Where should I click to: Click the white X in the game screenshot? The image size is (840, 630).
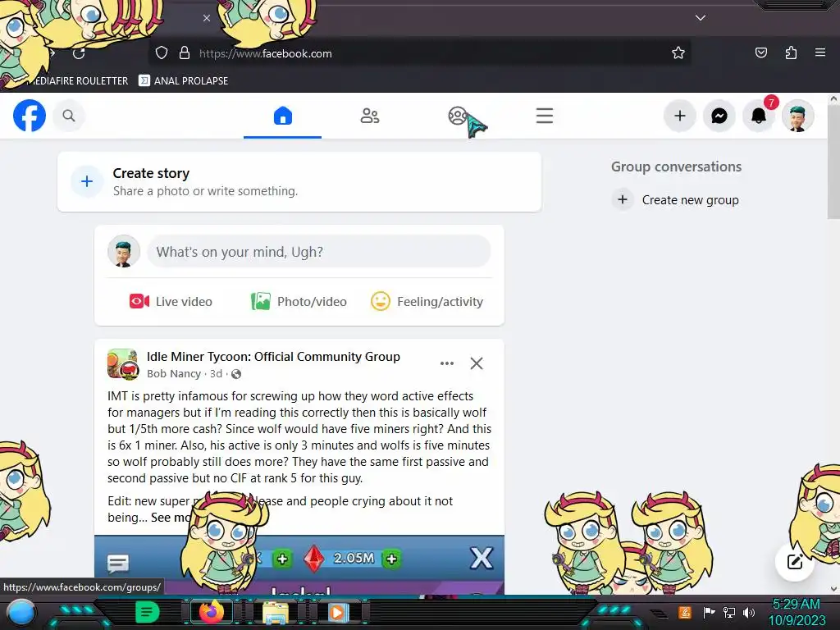[x=481, y=558]
